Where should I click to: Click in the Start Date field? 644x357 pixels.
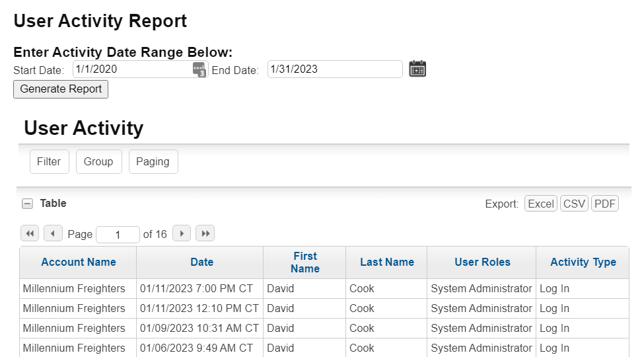coord(132,69)
